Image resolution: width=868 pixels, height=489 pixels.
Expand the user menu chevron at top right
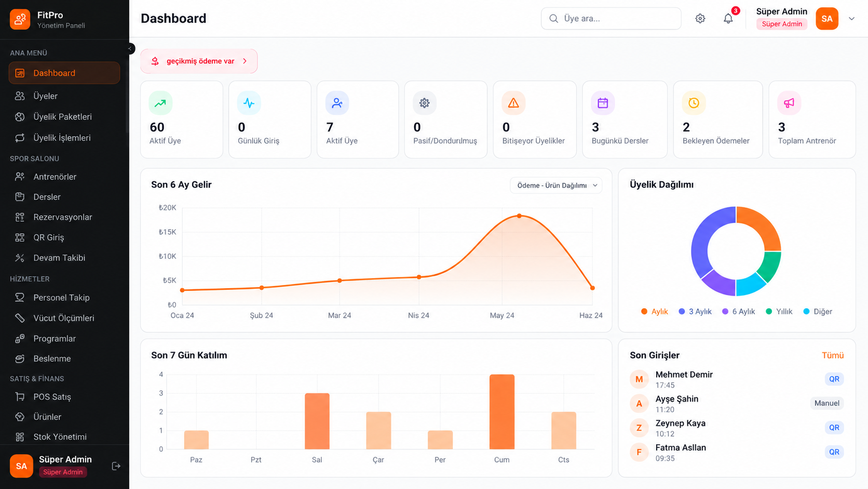851,19
